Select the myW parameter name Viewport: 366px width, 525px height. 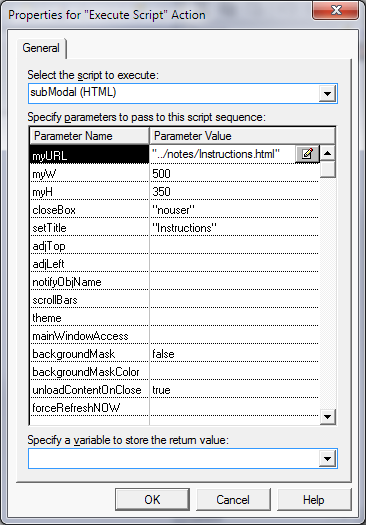[89, 173]
